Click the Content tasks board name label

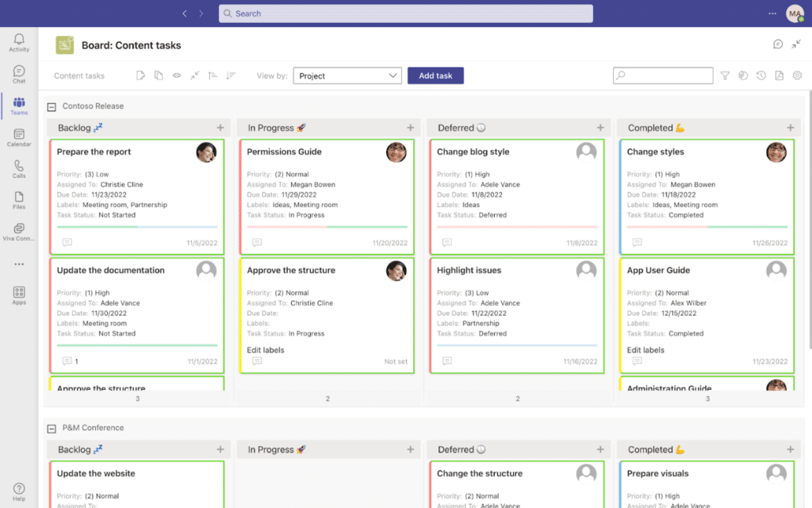(x=79, y=75)
